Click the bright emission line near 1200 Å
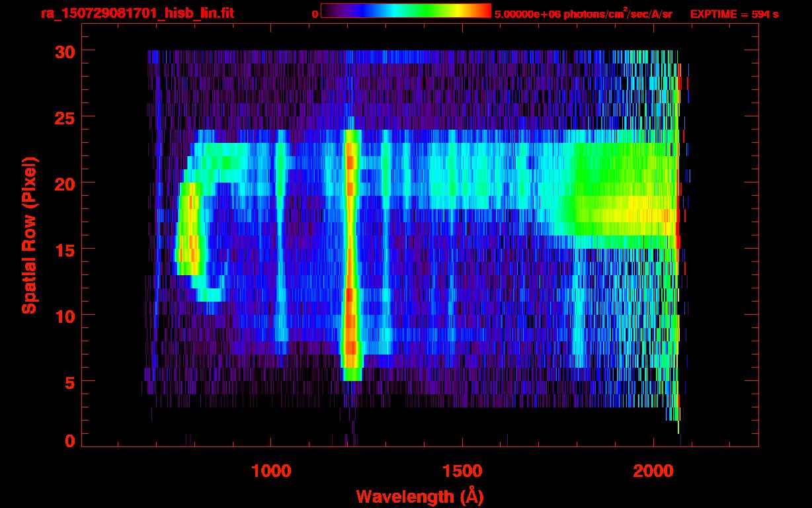Viewport: 812px width, 508px height. (350, 265)
